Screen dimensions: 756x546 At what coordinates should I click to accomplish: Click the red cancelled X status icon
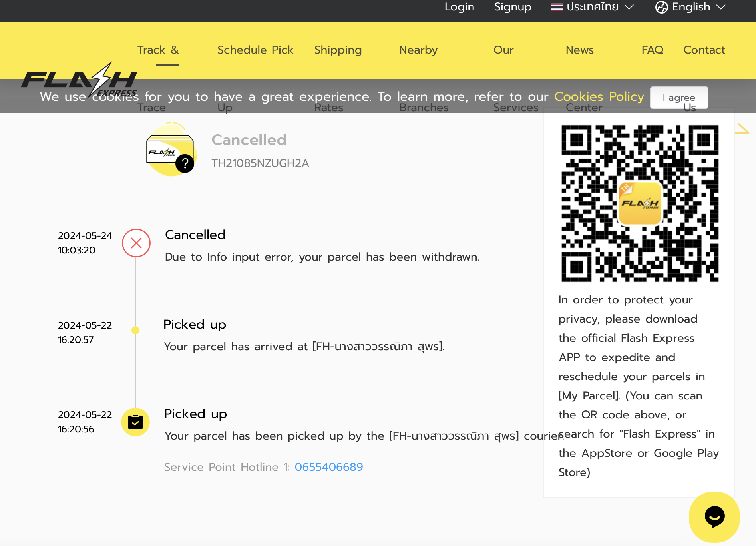[136, 243]
